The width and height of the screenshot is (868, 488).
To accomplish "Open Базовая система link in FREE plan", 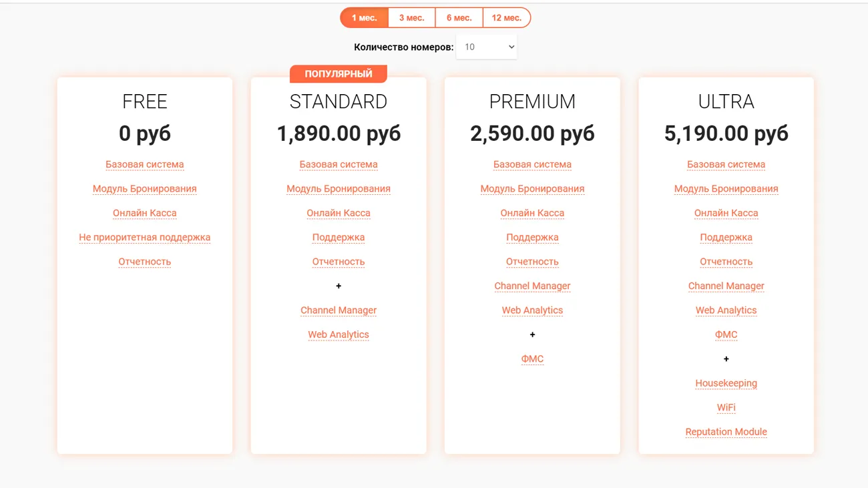I will (x=145, y=164).
